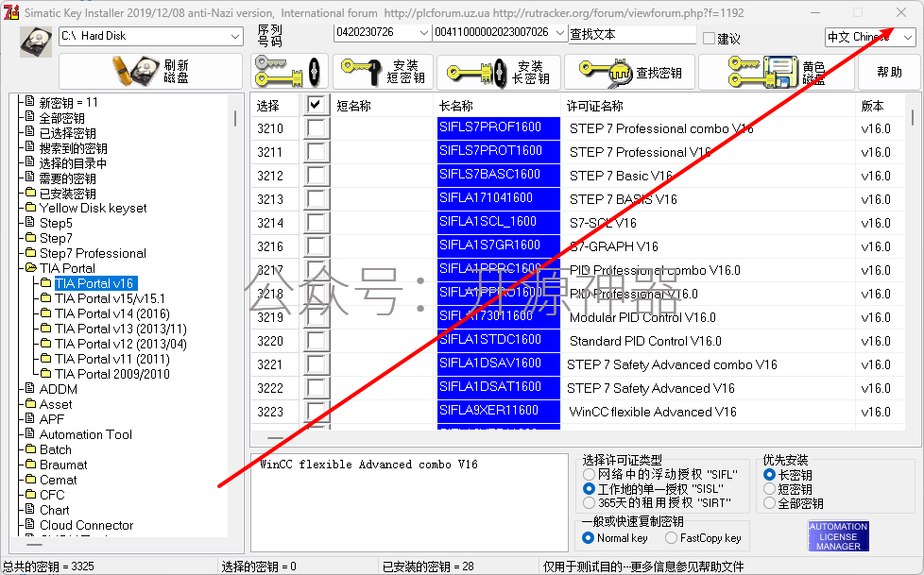This screenshot has height=575, width=924.
Task: Toggle the 建议 checkbox
Action: (x=709, y=39)
